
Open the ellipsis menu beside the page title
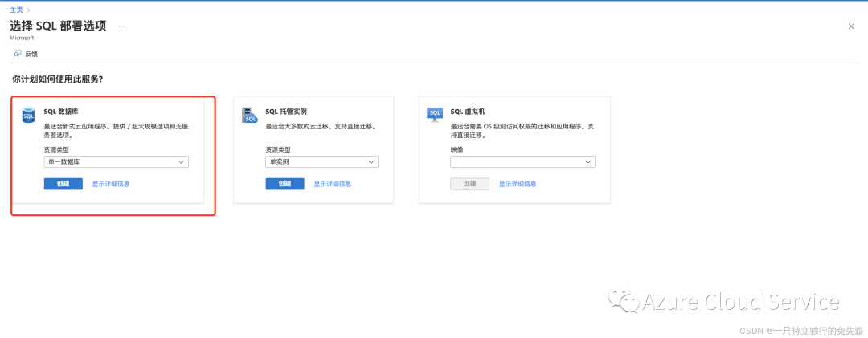(121, 26)
